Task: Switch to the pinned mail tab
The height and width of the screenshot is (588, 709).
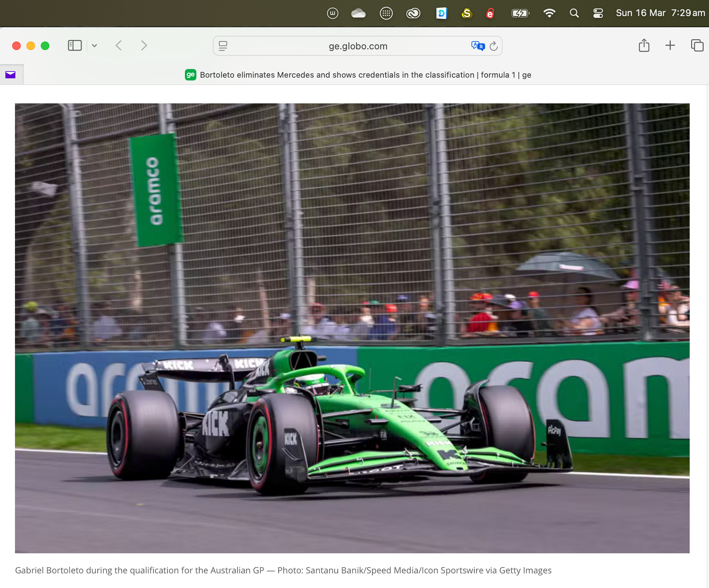Action: [x=11, y=75]
